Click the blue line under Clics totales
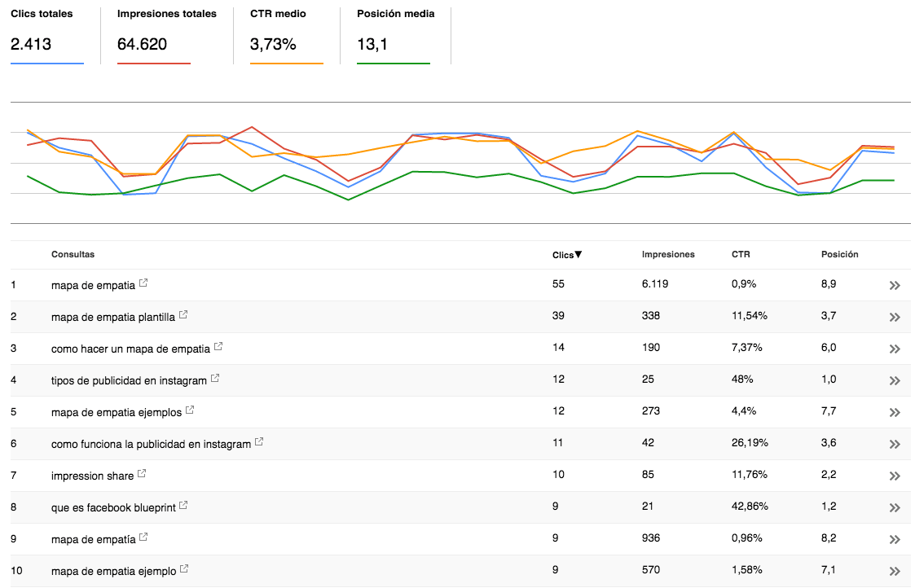This screenshot has height=588, width=915. coord(47,63)
